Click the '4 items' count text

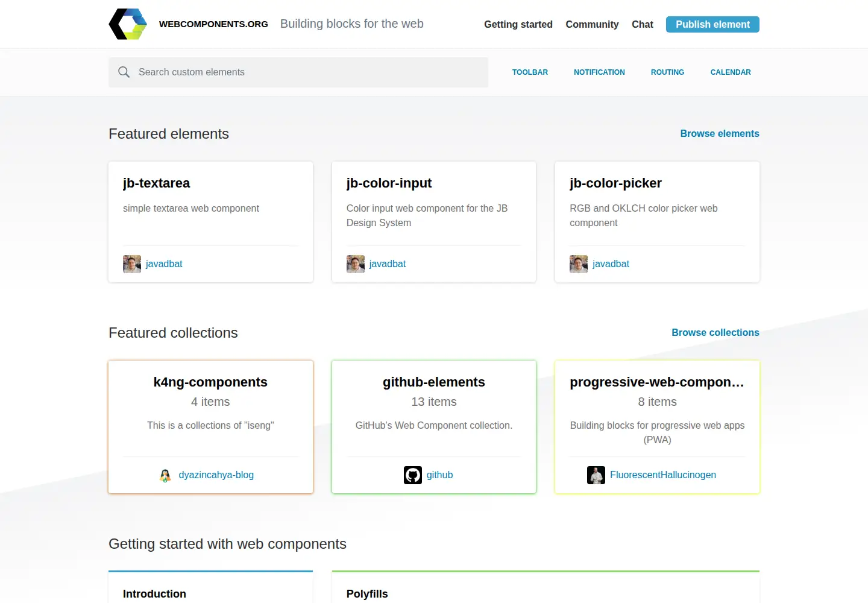tap(210, 402)
